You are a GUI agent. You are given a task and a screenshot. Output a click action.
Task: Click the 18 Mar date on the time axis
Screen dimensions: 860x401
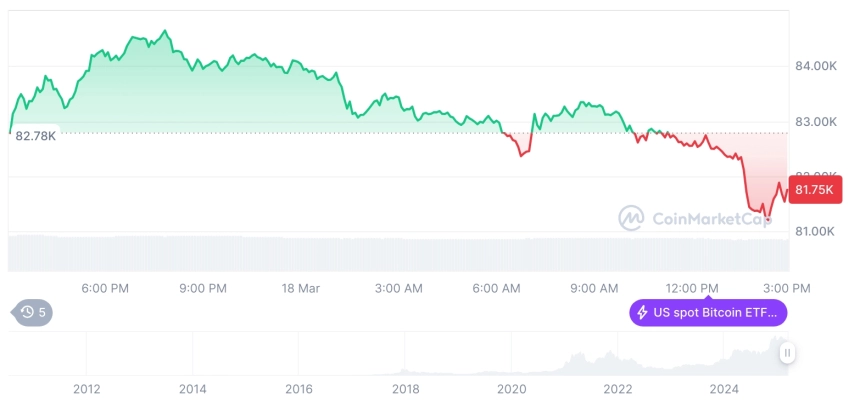coord(299,289)
